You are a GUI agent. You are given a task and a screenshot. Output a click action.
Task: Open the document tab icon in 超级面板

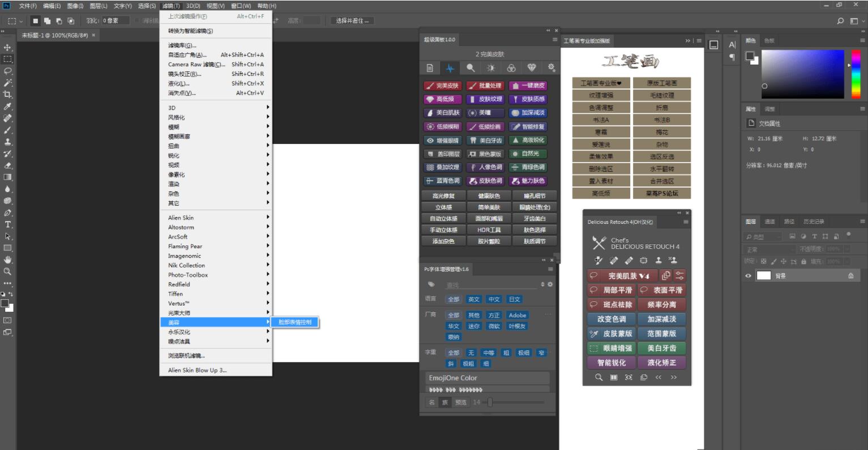click(430, 68)
